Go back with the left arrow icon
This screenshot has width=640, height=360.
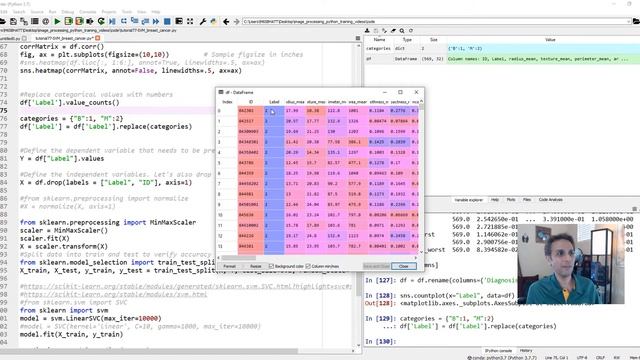pos(226,21)
